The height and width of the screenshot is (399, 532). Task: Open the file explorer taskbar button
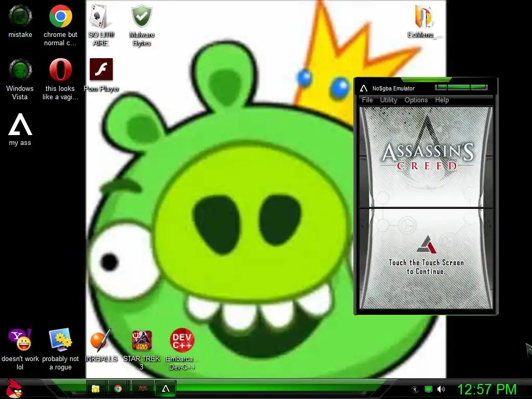point(96,389)
